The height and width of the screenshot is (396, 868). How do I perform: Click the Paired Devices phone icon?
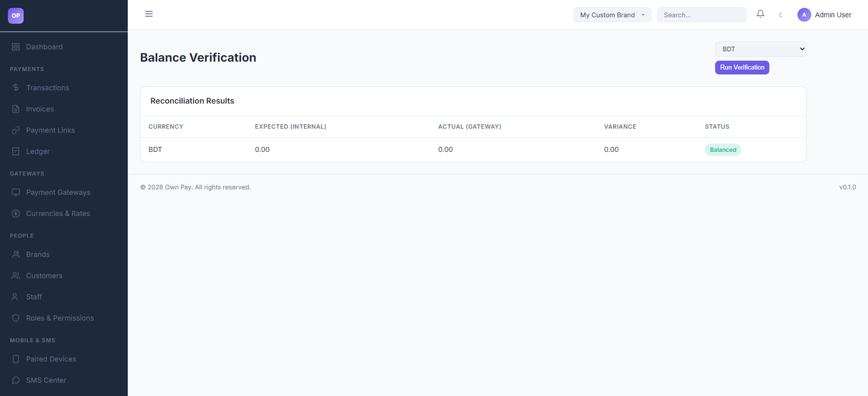(16, 359)
